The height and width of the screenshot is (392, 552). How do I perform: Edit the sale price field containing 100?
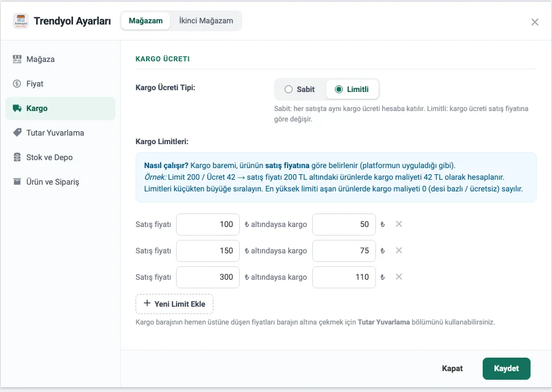click(208, 225)
